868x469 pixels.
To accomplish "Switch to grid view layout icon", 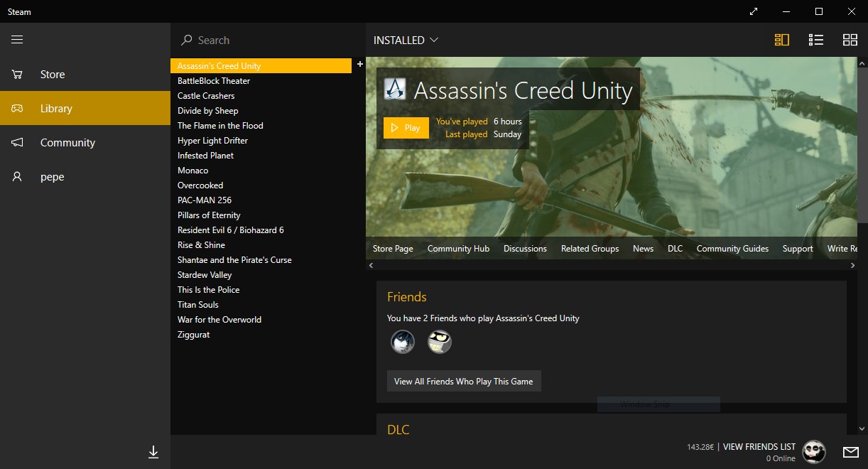I will 850,40.
